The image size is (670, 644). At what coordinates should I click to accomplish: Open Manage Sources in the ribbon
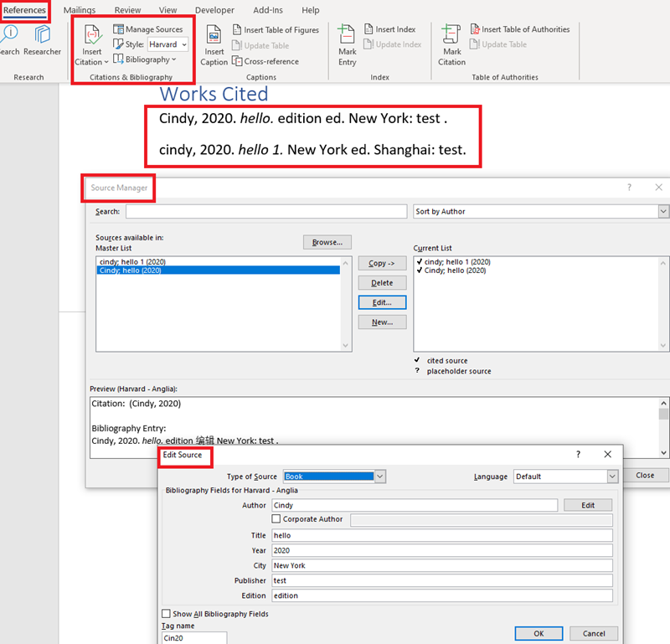coord(147,29)
